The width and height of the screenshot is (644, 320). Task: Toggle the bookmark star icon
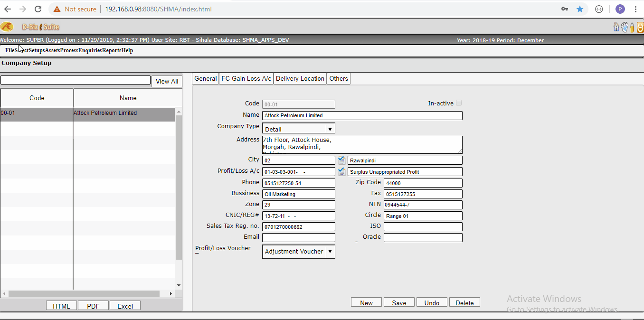(580, 9)
